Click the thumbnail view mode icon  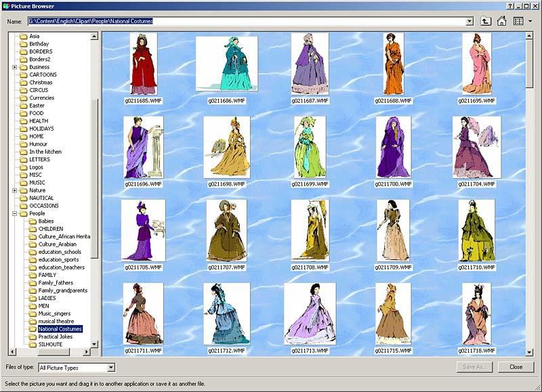point(518,21)
